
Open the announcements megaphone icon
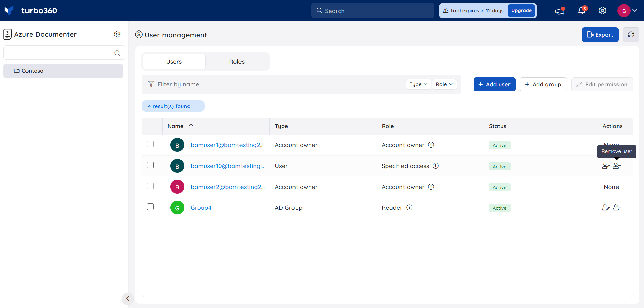click(559, 11)
